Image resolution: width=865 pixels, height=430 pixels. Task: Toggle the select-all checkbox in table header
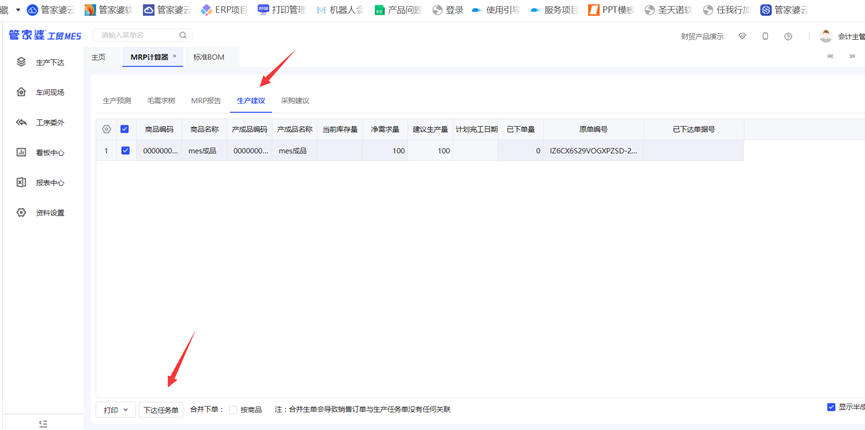(125, 129)
